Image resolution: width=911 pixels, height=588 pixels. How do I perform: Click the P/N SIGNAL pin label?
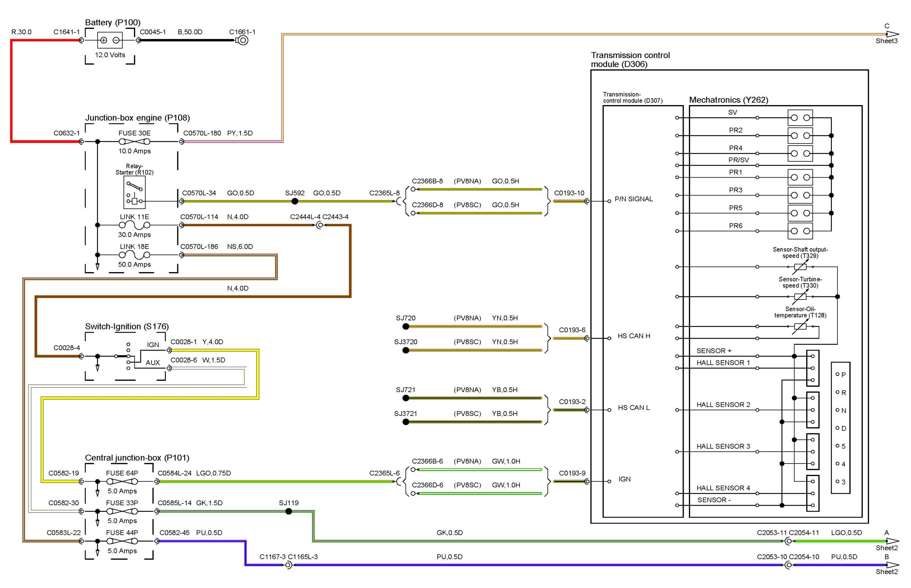tap(634, 199)
